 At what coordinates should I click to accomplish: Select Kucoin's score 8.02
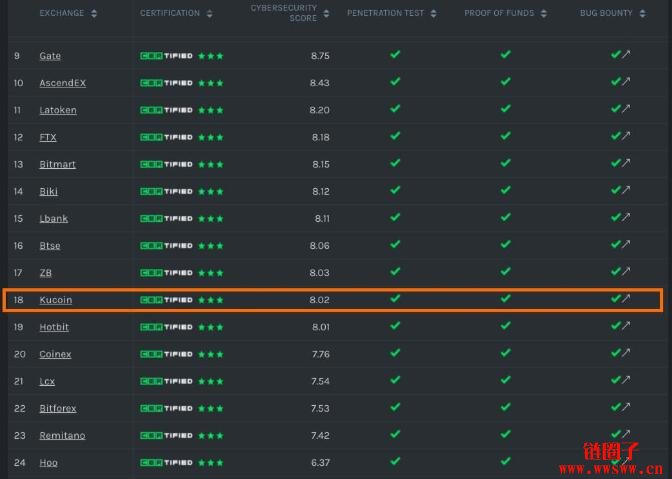tap(320, 300)
